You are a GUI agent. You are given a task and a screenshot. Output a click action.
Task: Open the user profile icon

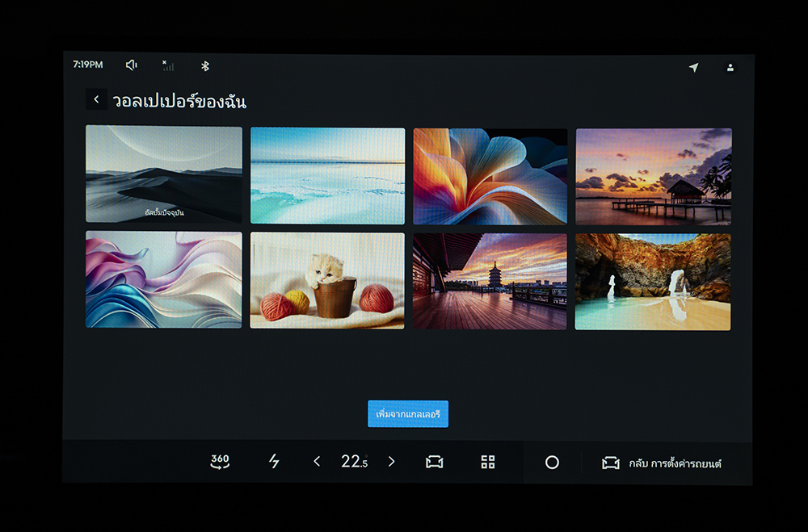pyautogui.click(x=730, y=68)
